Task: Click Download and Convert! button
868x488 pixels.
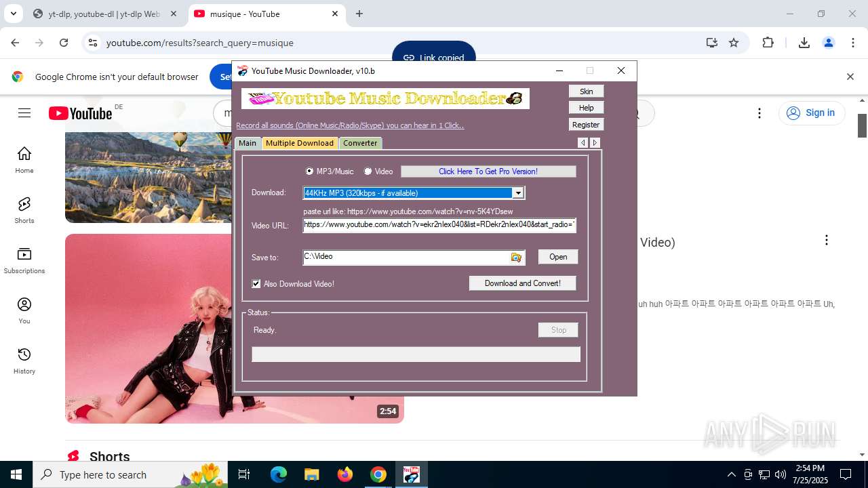Action: pyautogui.click(x=522, y=283)
